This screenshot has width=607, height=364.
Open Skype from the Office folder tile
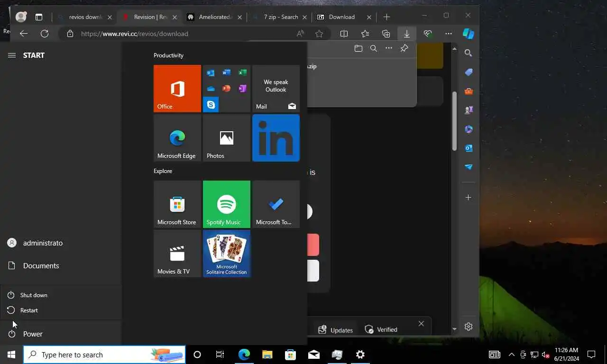[211, 104]
